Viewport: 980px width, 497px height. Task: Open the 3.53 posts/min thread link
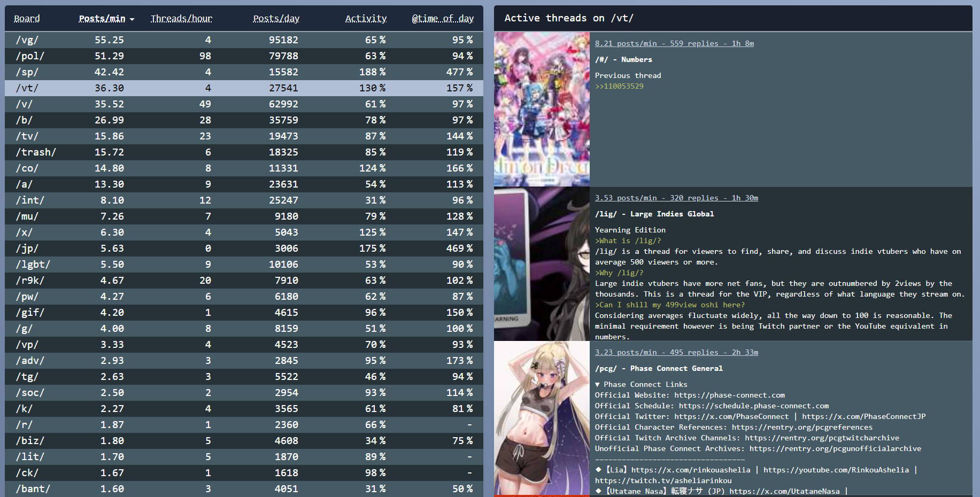pos(676,198)
